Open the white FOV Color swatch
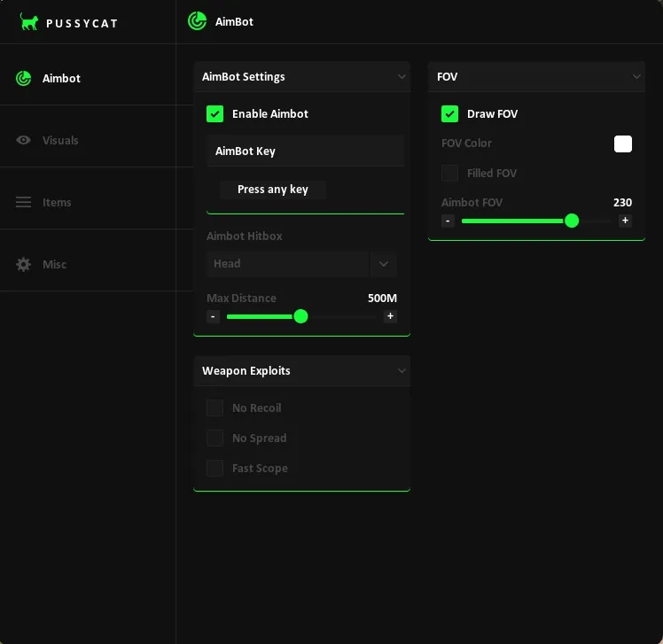 point(623,144)
